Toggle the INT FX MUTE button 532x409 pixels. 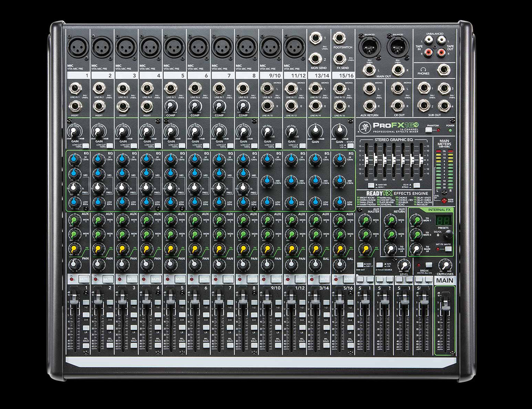click(x=448, y=249)
